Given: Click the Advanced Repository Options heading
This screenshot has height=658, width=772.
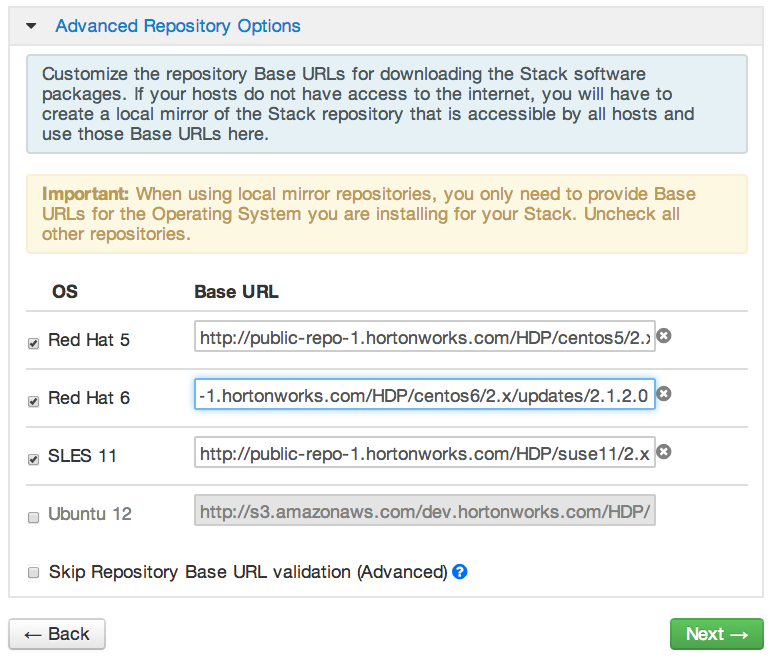Looking at the screenshot, I should point(178,27).
